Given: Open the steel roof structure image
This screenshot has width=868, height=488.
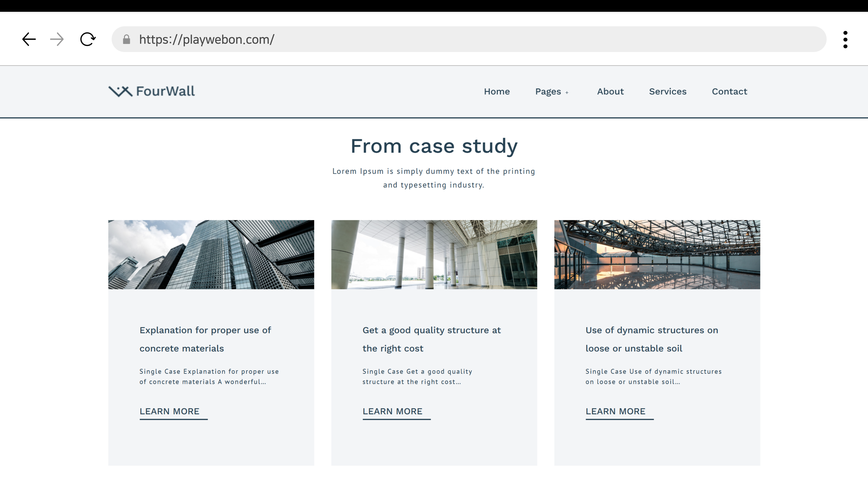Looking at the screenshot, I should (x=657, y=255).
